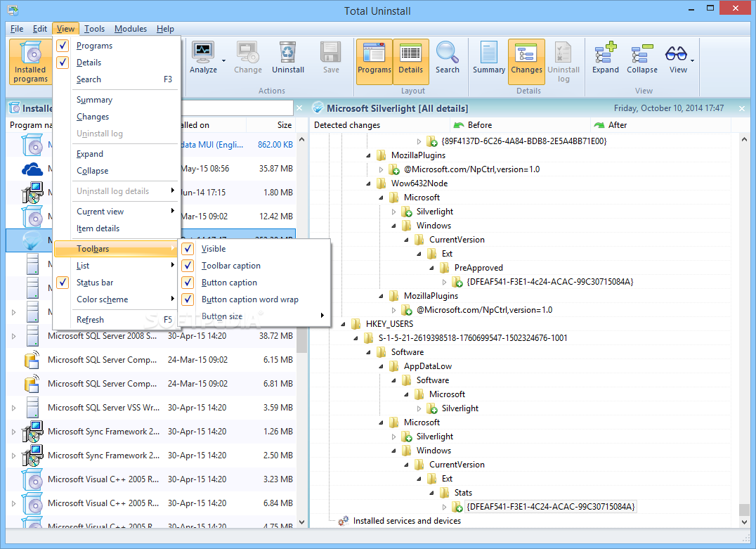Open the Button size submenu
Image resolution: width=756 pixels, height=549 pixels.
click(x=254, y=316)
